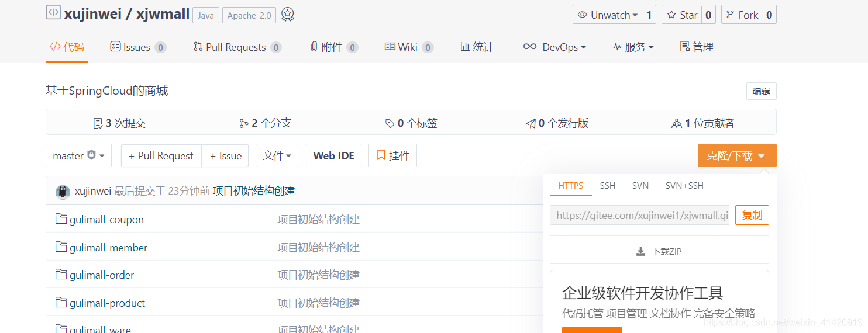Click the watcher count 1
The image size is (868, 333).
point(649,15)
